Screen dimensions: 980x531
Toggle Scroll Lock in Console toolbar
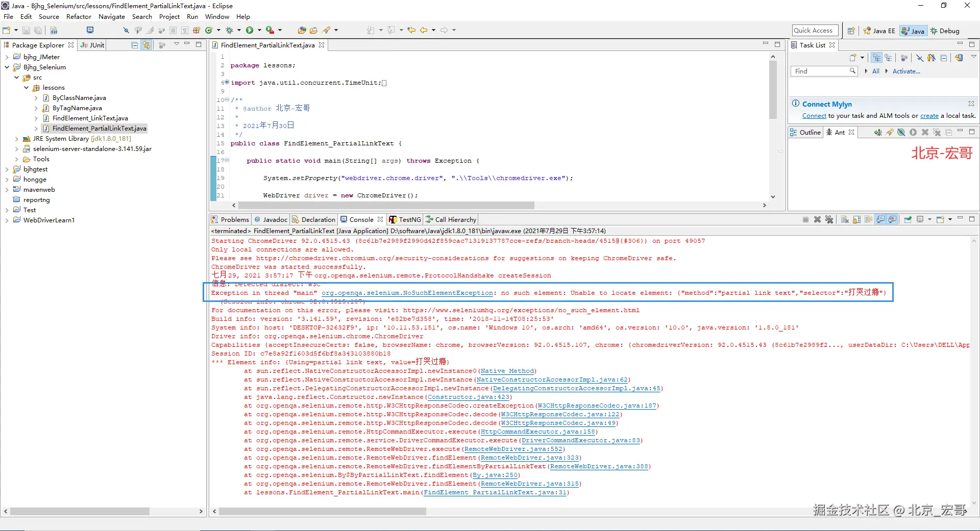857,219
